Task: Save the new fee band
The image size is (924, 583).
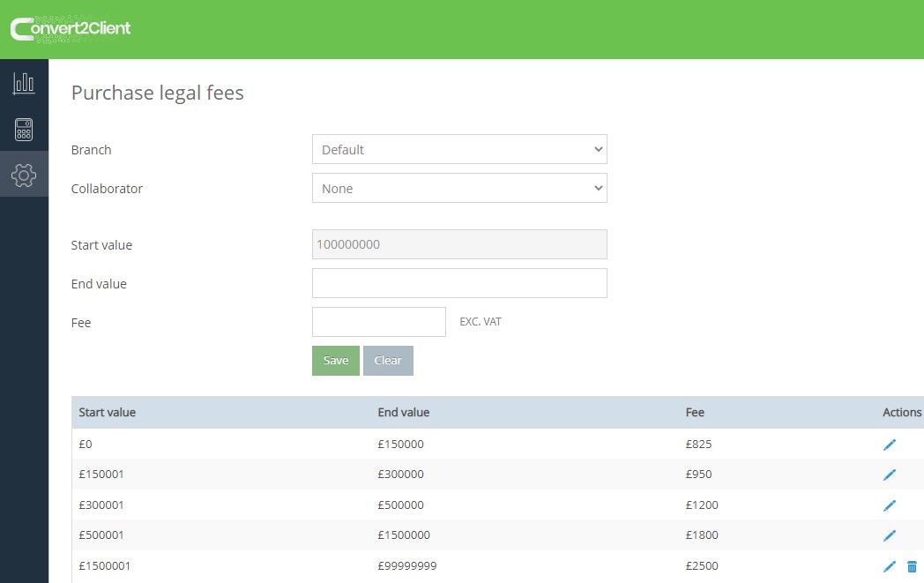Action: [335, 360]
